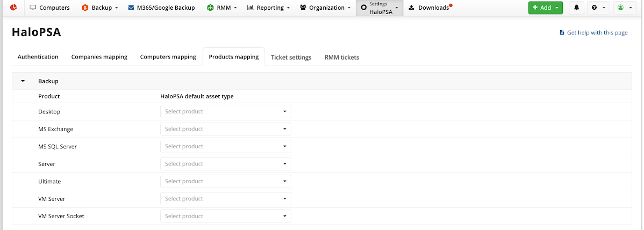Viewport: 644px width, 230px height.
Task: Switch to the Ticket settings tab
Action: pyautogui.click(x=291, y=57)
